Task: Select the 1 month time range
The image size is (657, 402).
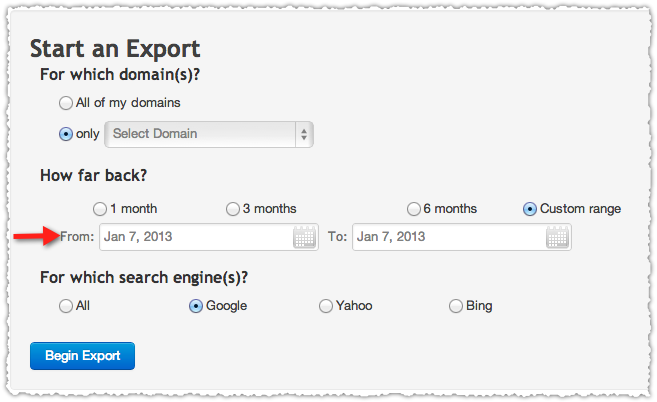Action: pos(100,209)
